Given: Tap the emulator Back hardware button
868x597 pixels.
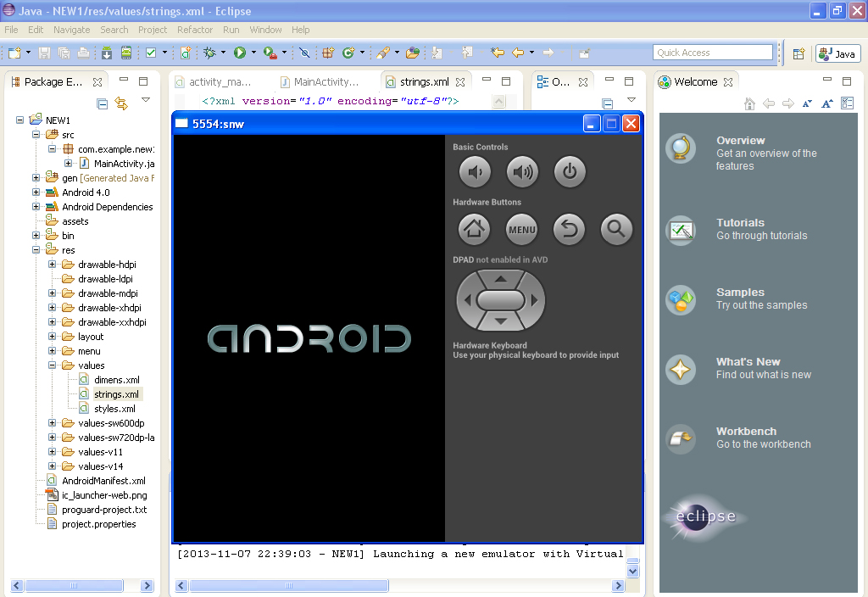Looking at the screenshot, I should pyautogui.click(x=569, y=229).
